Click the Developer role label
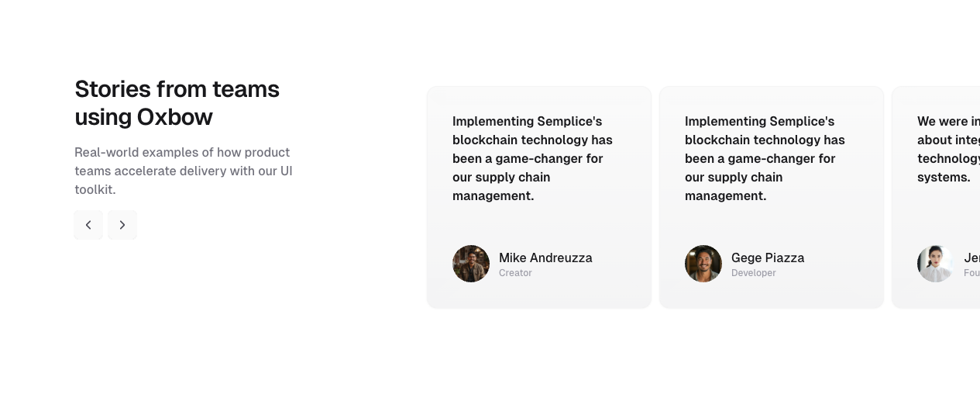 [753, 273]
